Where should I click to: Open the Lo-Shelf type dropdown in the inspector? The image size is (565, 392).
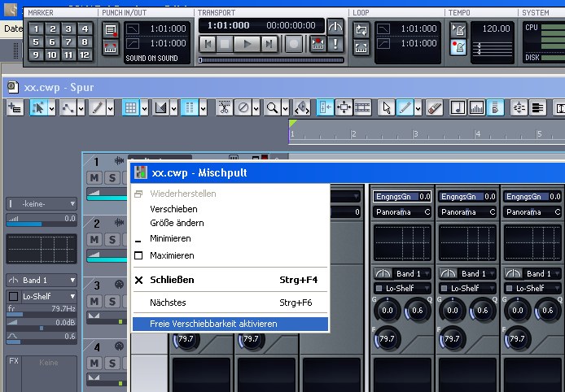(49, 296)
